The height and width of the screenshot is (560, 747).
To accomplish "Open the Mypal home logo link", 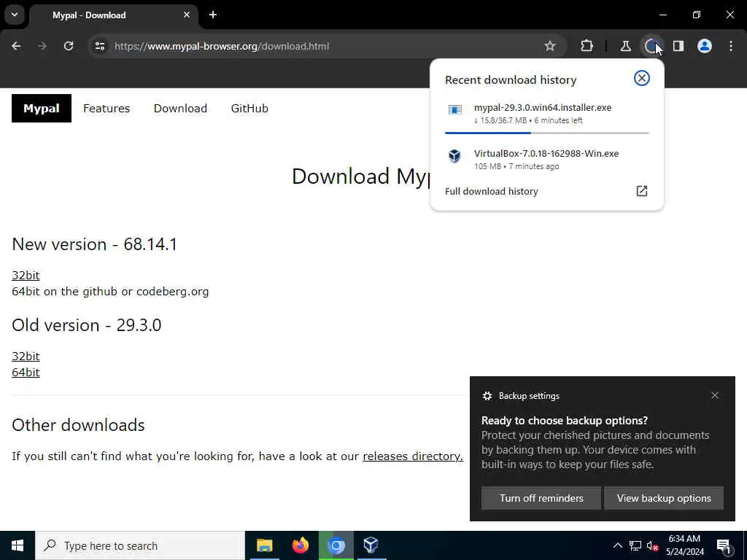I will (42, 108).
